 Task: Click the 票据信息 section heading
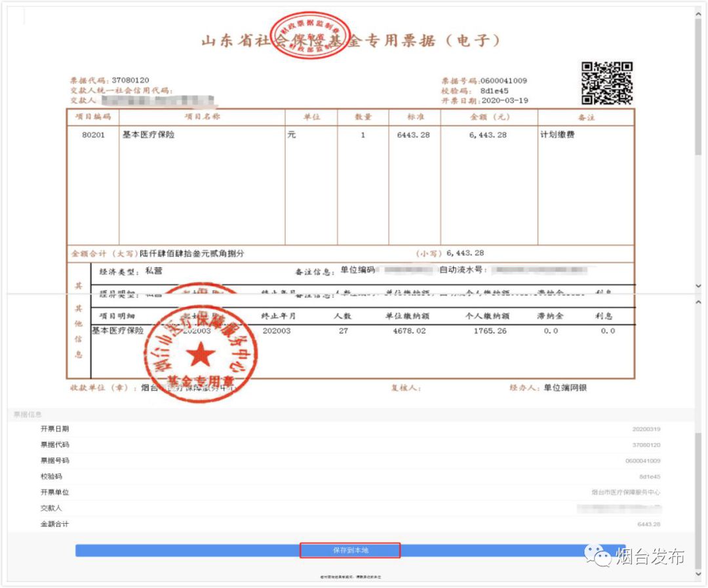point(28,414)
